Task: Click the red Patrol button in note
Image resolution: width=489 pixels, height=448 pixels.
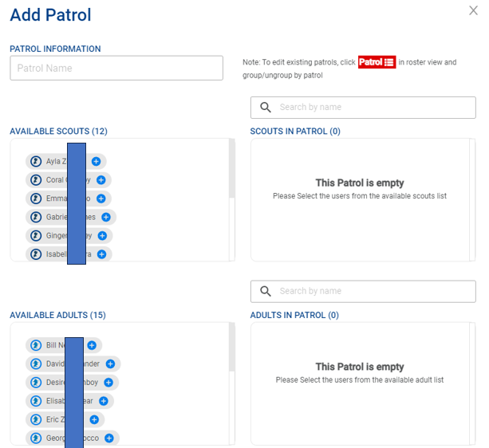Action: pos(377,62)
